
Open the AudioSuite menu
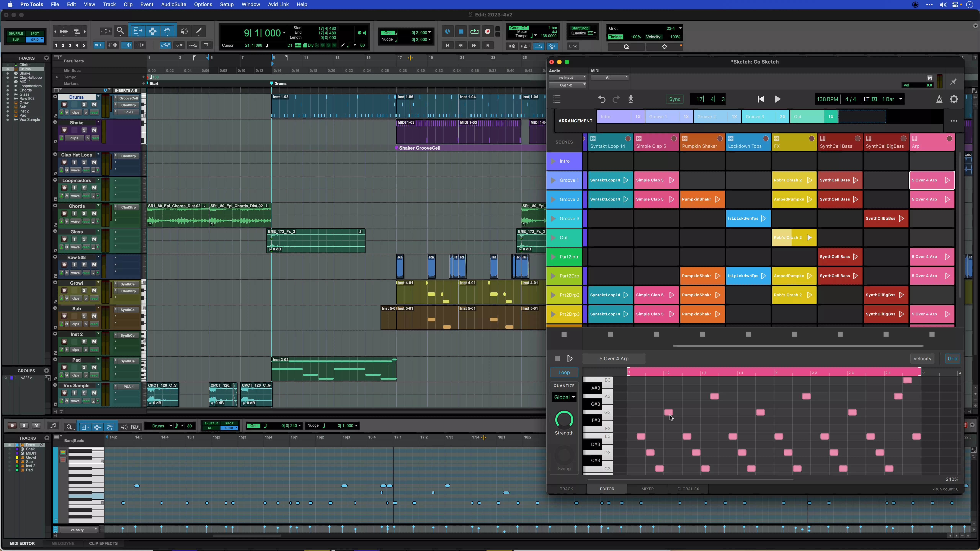pos(173,5)
